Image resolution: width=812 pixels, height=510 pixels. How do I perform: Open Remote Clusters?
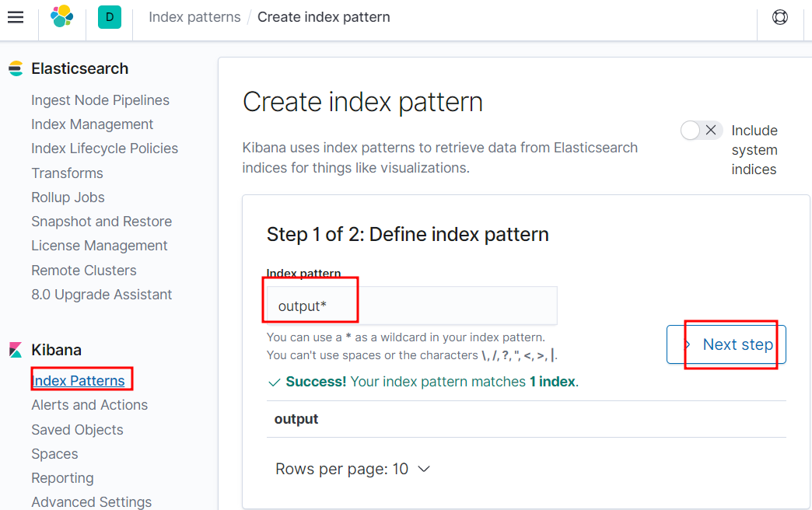[84, 271]
